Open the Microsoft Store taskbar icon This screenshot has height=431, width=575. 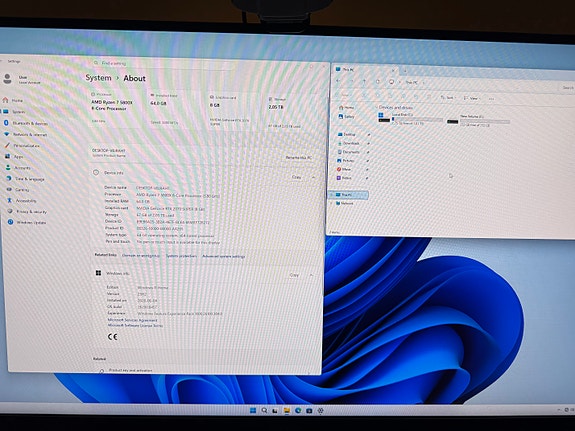pos(309,411)
